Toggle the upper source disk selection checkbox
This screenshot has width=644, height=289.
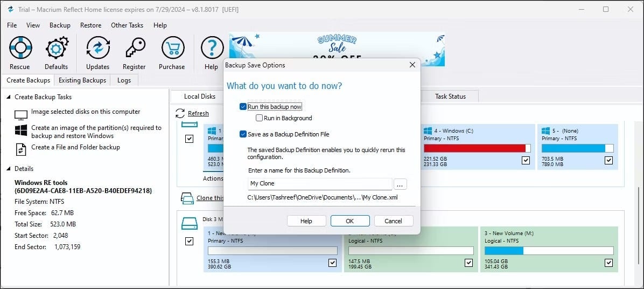coord(189,139)
